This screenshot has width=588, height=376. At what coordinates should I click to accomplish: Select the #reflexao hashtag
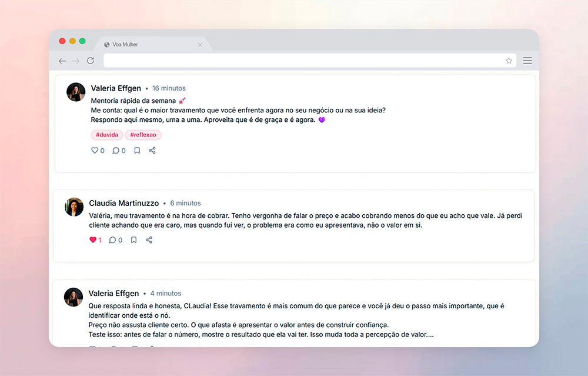pos(143,135)
